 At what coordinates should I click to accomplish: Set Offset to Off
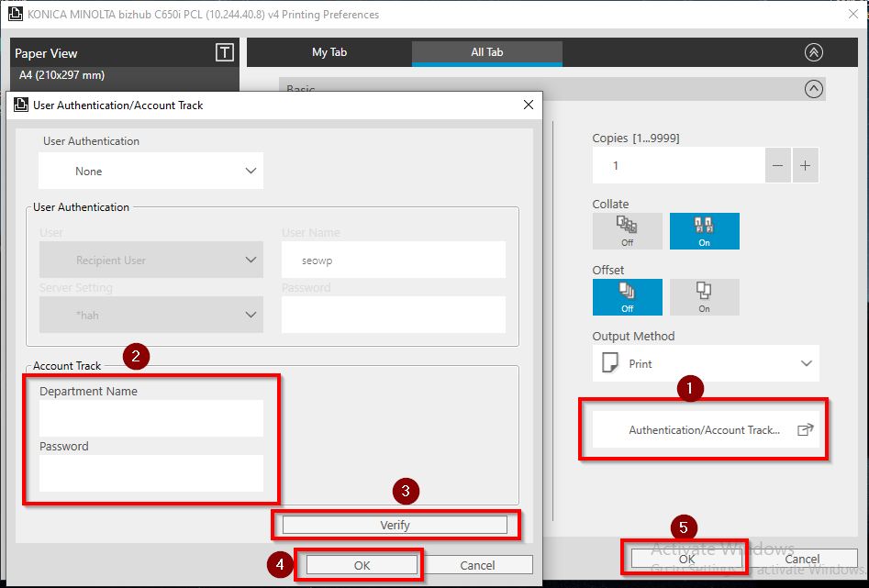[627, 297]
